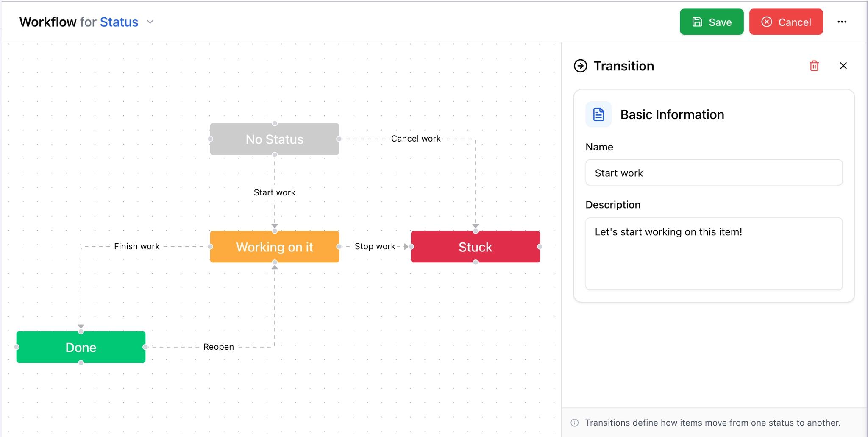Click the info icon in the footer
868x437 pixels.
click(x=575, y=423)
